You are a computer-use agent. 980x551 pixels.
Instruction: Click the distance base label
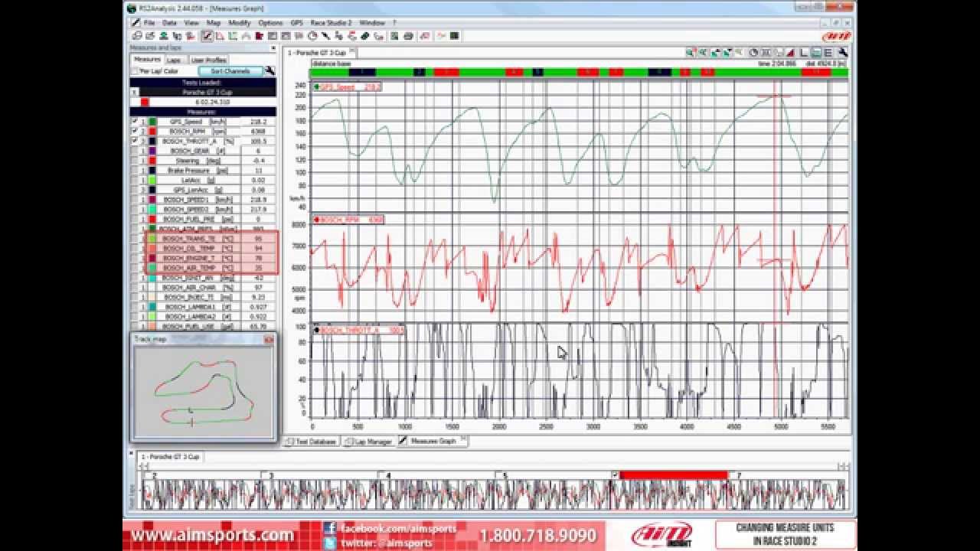(x=332, y=64)
